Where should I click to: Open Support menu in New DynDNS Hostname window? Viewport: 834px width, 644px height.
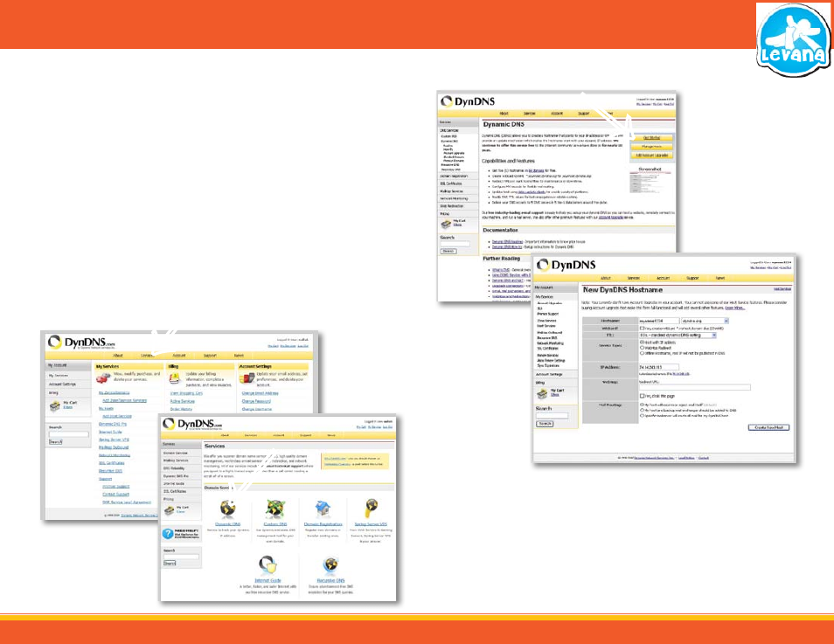[692, 278]
